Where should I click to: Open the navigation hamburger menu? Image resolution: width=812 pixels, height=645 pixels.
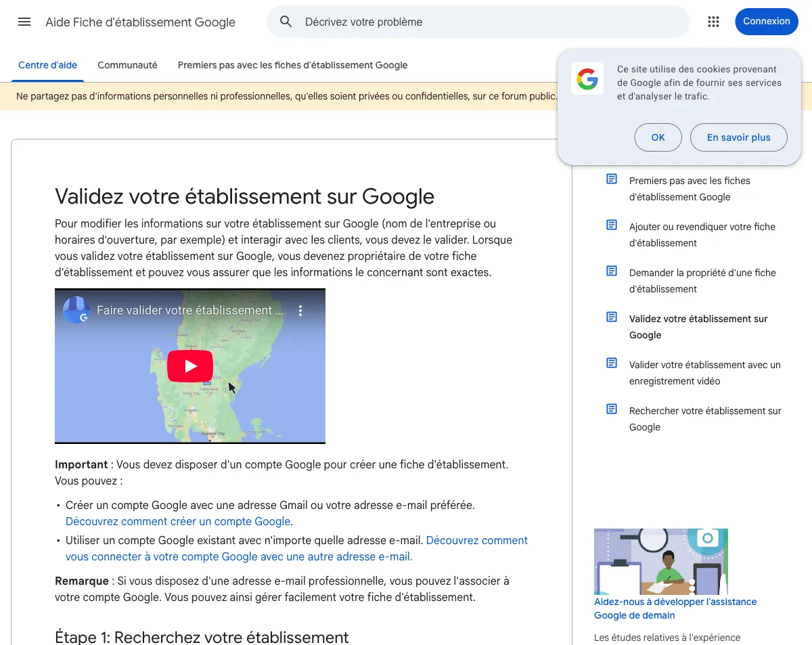[24, 22]
